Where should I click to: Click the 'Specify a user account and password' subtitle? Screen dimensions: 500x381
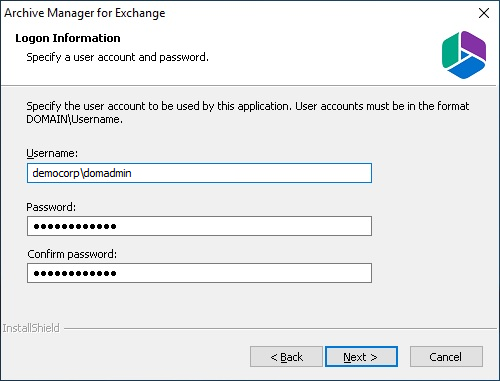117,57
